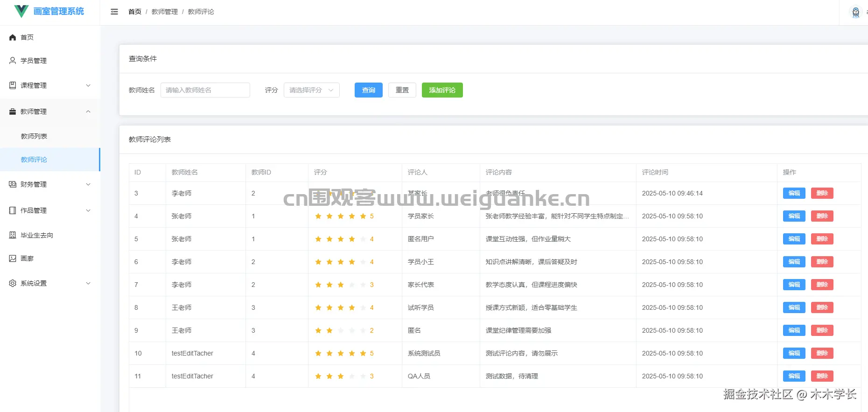Click the green 添加评论 button
This screenshot has height=412, width=868.
click(442, 90)
